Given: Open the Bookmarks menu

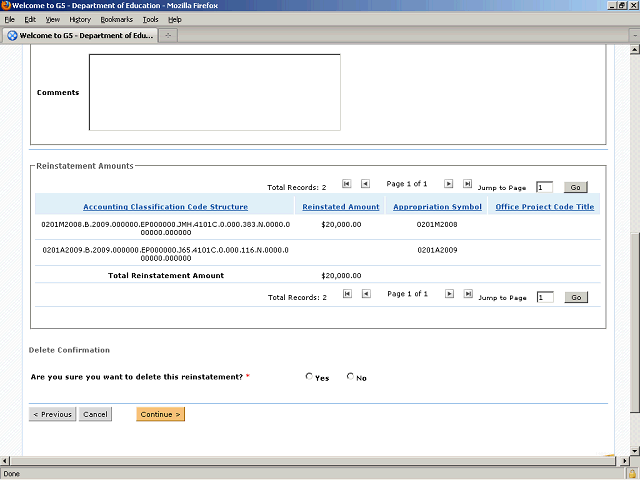Looking at the screenshot, I should click(x=116, y=19).
